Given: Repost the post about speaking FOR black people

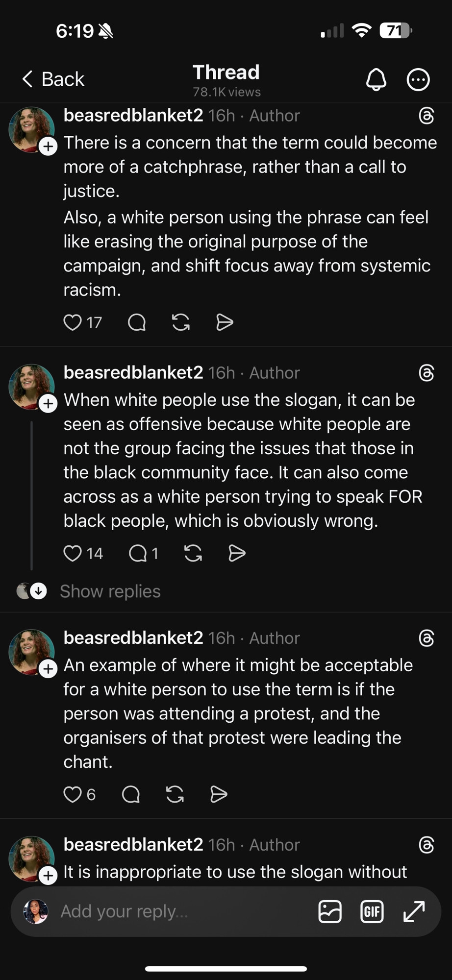Looking at the screenshot, I should point(193,553).
